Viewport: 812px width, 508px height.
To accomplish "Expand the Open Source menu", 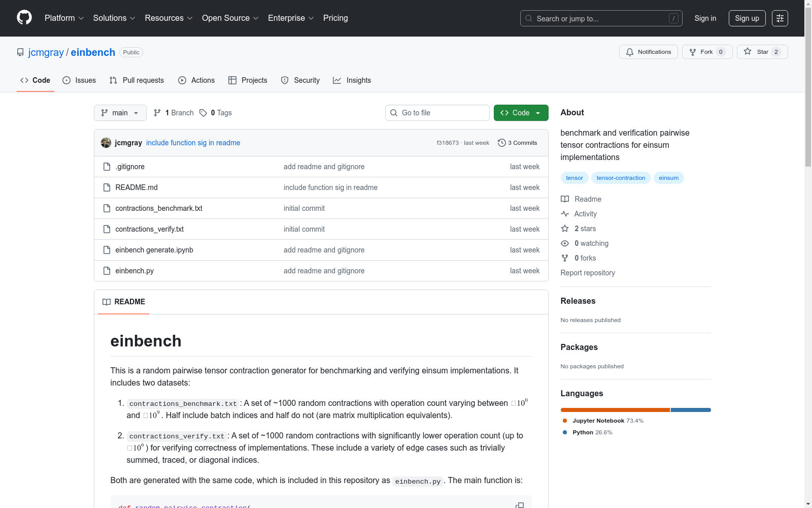I will tap(230, 18).
